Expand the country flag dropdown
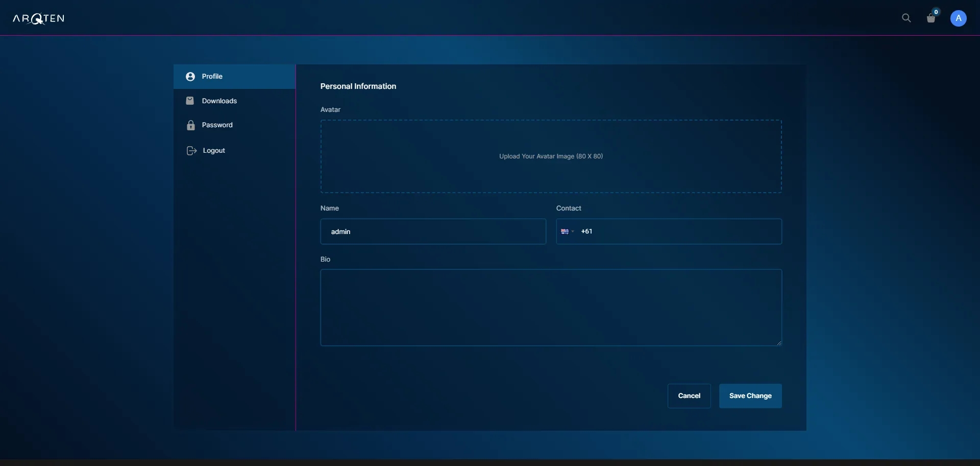 tap(567, 231)
